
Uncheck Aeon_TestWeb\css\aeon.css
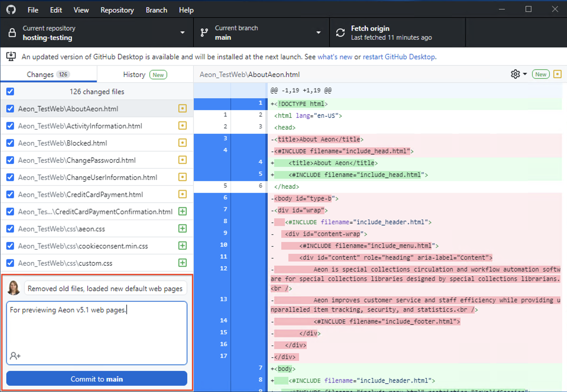(10, 228)
